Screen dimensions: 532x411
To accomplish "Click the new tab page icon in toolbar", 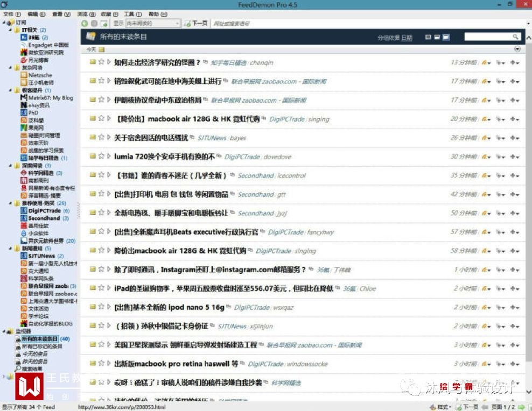I will pos(104,23).
